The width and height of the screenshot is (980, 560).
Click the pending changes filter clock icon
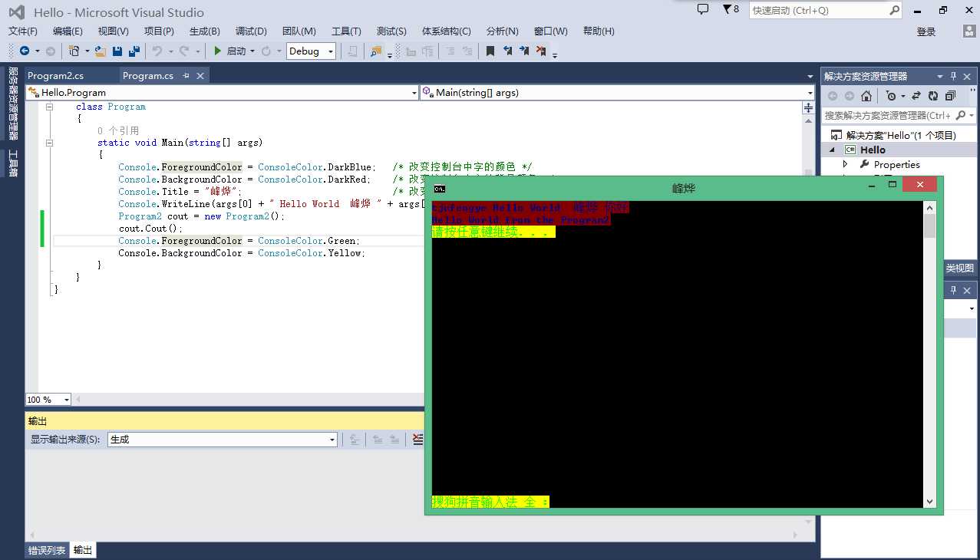[x=890, y=96]
